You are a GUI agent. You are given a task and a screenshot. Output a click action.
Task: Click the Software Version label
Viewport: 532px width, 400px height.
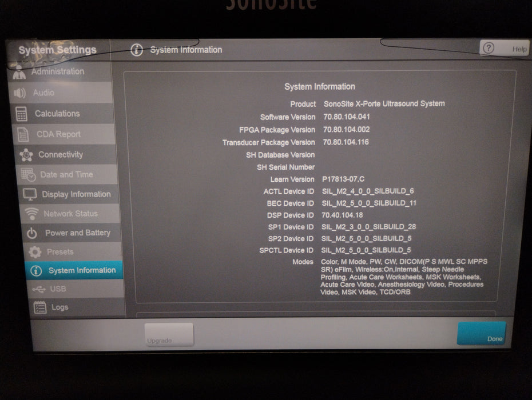click(288, 117)
